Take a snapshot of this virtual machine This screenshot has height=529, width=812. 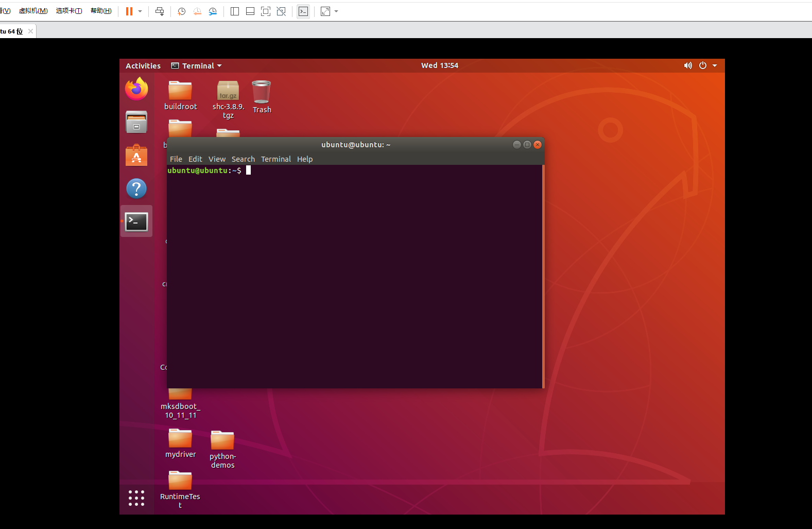point(181,11)
